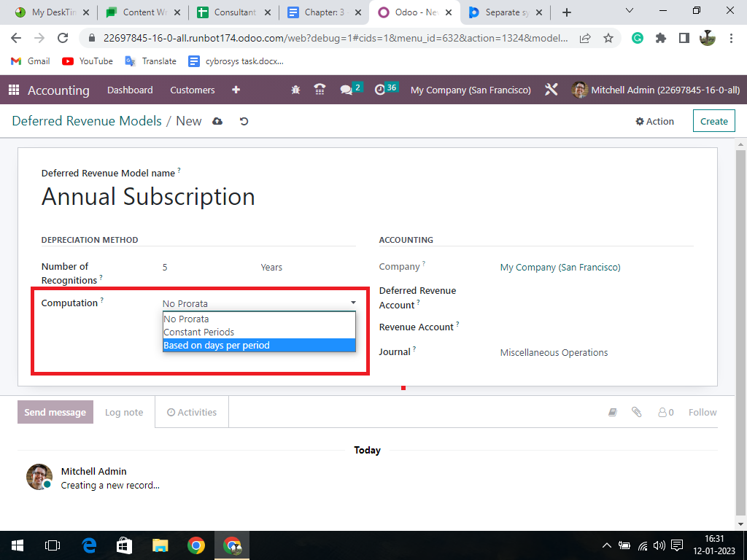This screenshot has width=747, height=560.
Task: Open Dashboard menu
Action: [130, 90]
